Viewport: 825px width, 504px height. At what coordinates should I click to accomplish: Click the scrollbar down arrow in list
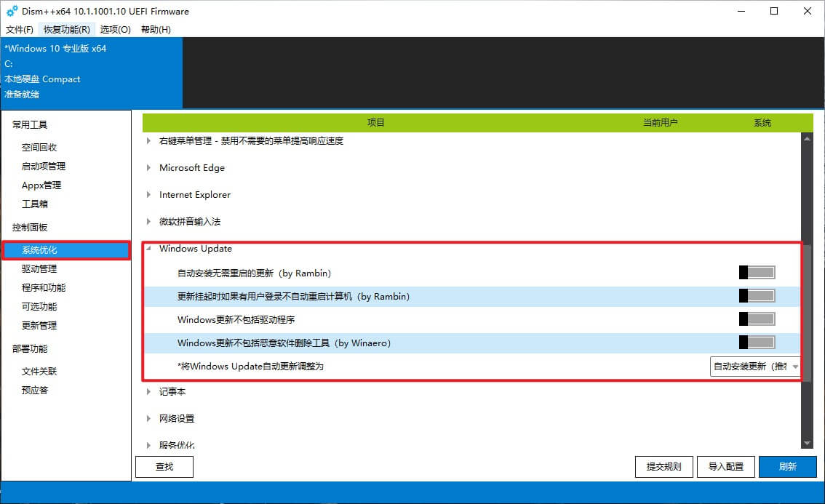(x=807, y=443)
